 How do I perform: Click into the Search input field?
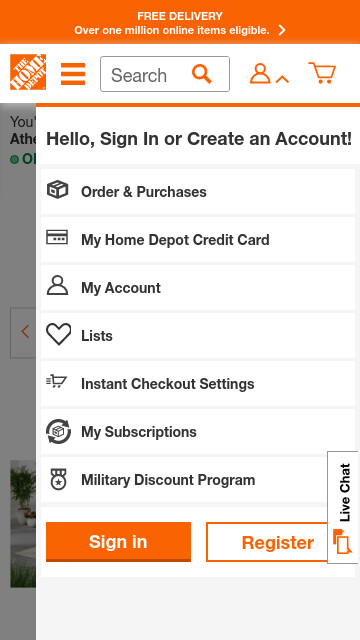(x=147, y=74)
